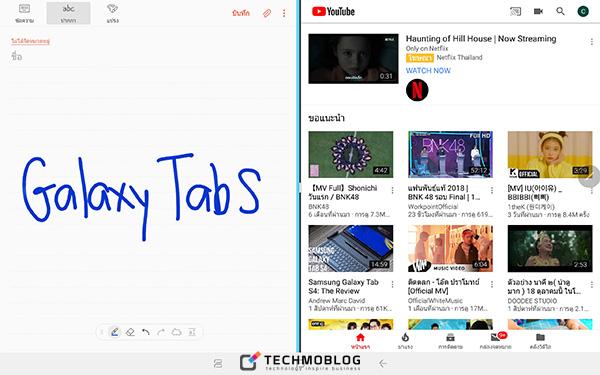Open the Library folder tab
This screenshot has width=600, height=375.
pyautogui.click(x=540, y=341)
